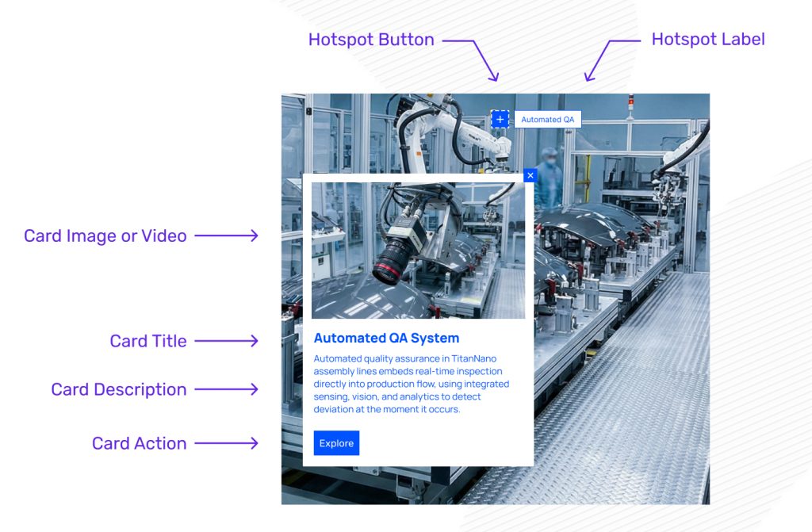This screenshot has width=812, height=532.
Task: Click the blue plus hotspot button
Action: pyautogui.click(x=500, y=119)
